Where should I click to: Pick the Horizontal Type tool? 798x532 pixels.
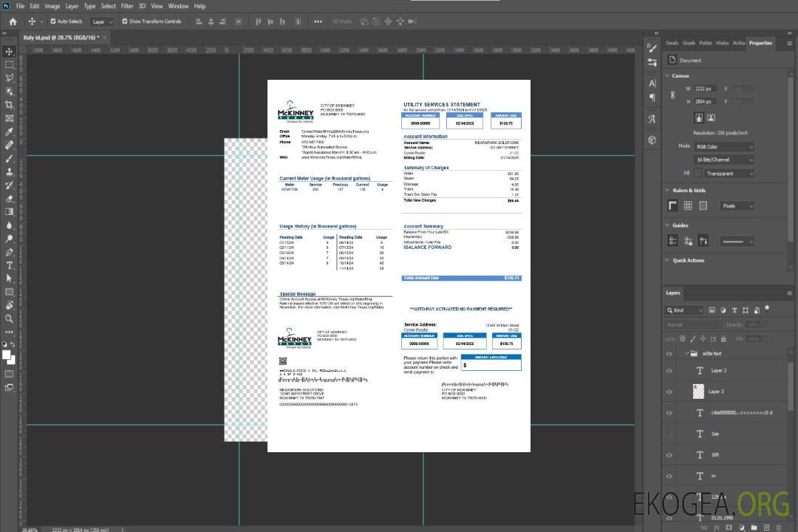[10, 265]
